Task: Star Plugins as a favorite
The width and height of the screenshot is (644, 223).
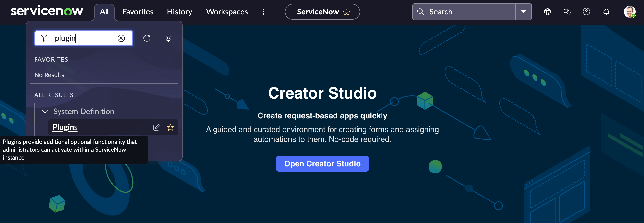Action: point(170,127)
